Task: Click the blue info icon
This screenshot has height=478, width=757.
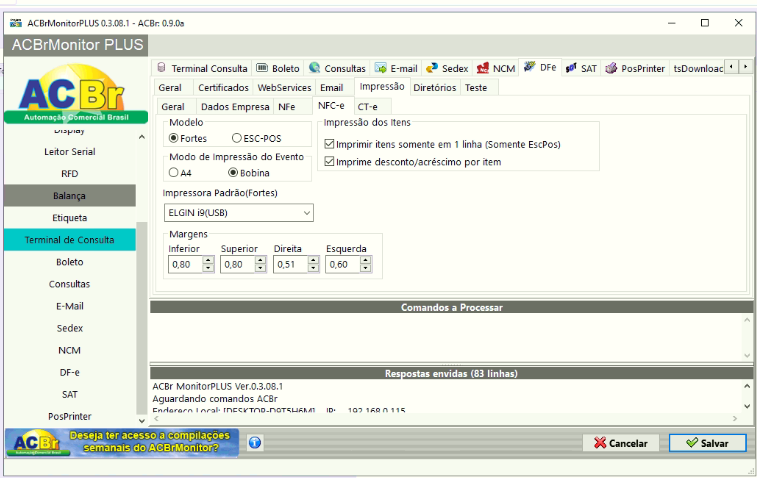Action: click(255, 442)
